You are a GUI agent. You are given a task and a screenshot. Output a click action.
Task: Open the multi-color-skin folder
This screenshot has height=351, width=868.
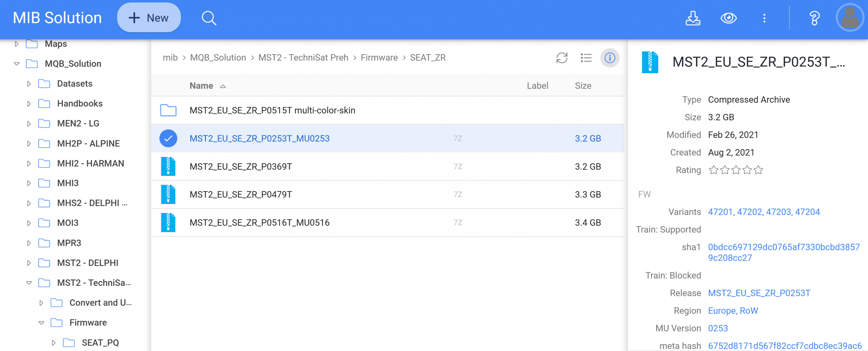coord(272,110)
